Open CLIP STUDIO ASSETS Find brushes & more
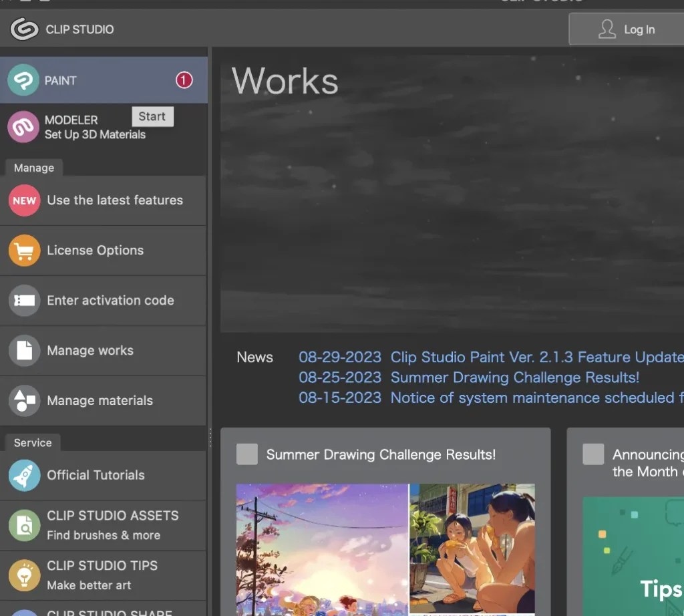This screenshot has width=684, height=616. [103, 526]
